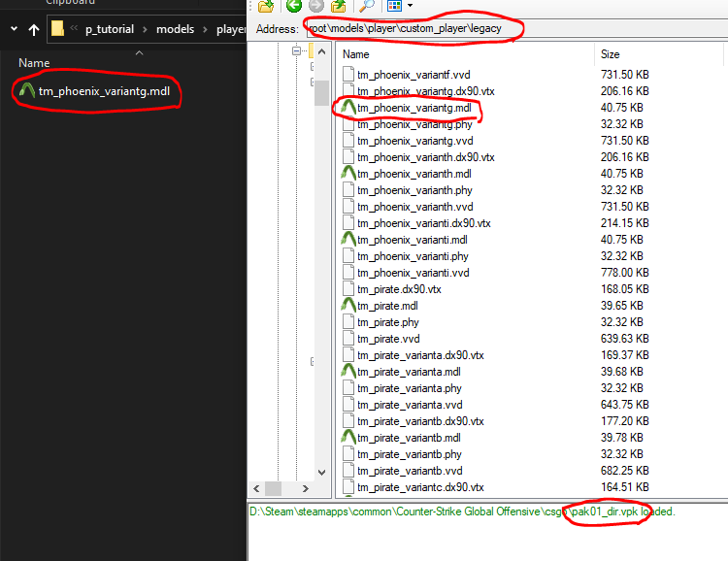The width and height of the screenshot is (728, 561).
Task: Click model icon of tm_phoenix_variantg.mdl in GCFScape
Action: pyautogui.click(x=348, y=108)
